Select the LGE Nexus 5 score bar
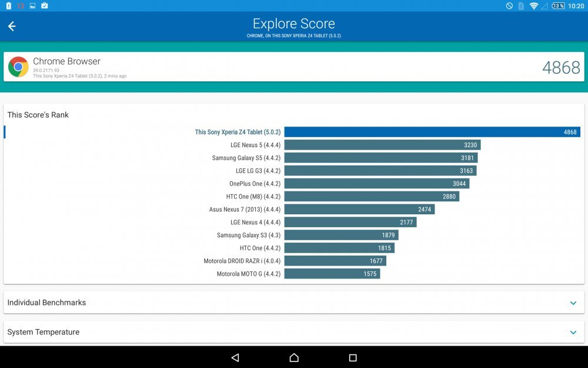 pos(382,145)
